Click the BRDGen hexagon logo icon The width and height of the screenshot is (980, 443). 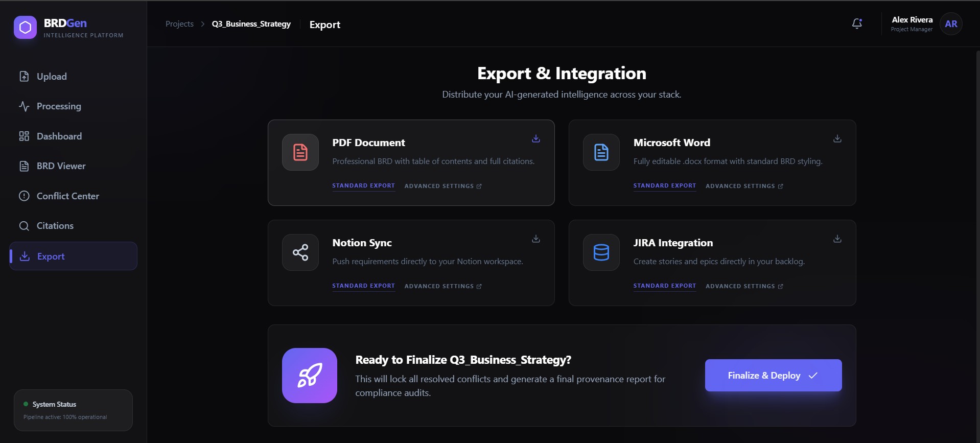(x=25, y=28)
